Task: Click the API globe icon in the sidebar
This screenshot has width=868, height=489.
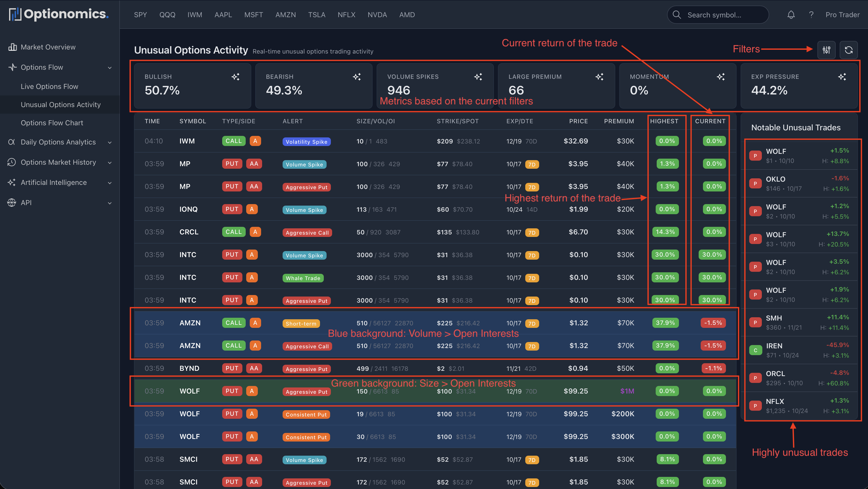Action: point(11,202)
